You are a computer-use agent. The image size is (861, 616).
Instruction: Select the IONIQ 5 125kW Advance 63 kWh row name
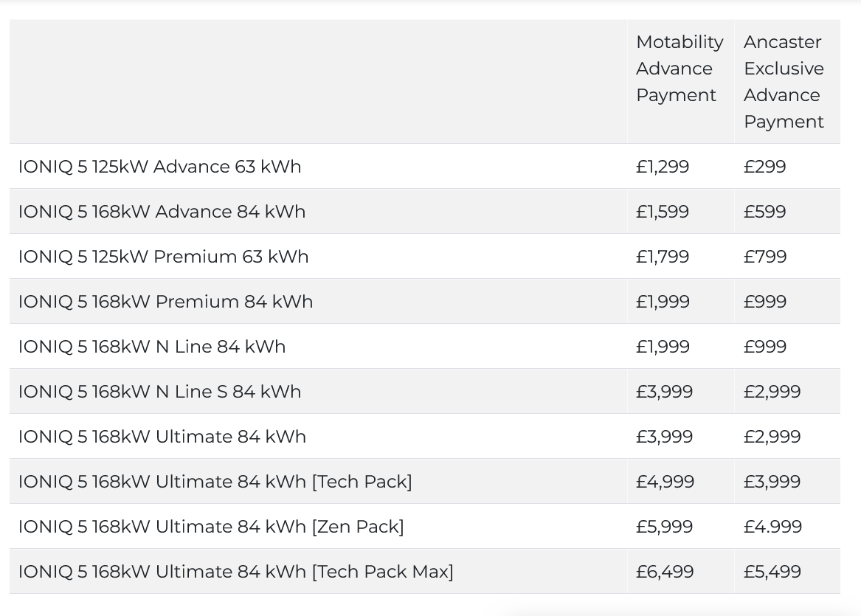click(160, 167)
